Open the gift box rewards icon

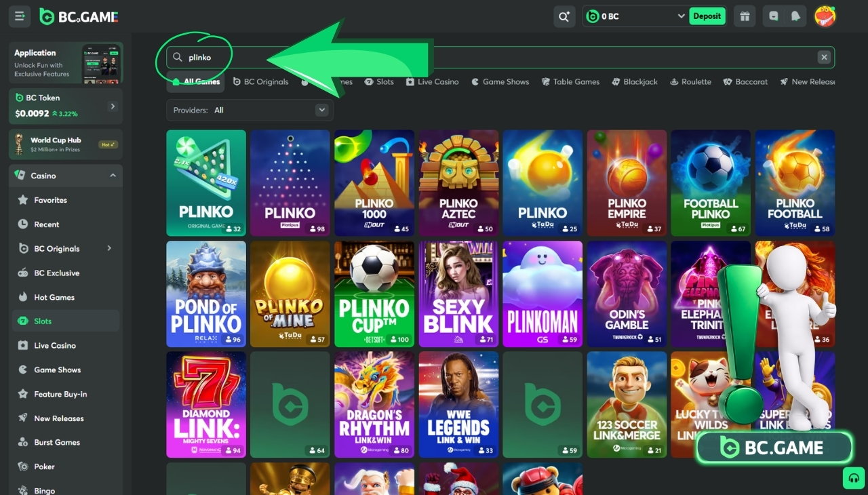745,16
